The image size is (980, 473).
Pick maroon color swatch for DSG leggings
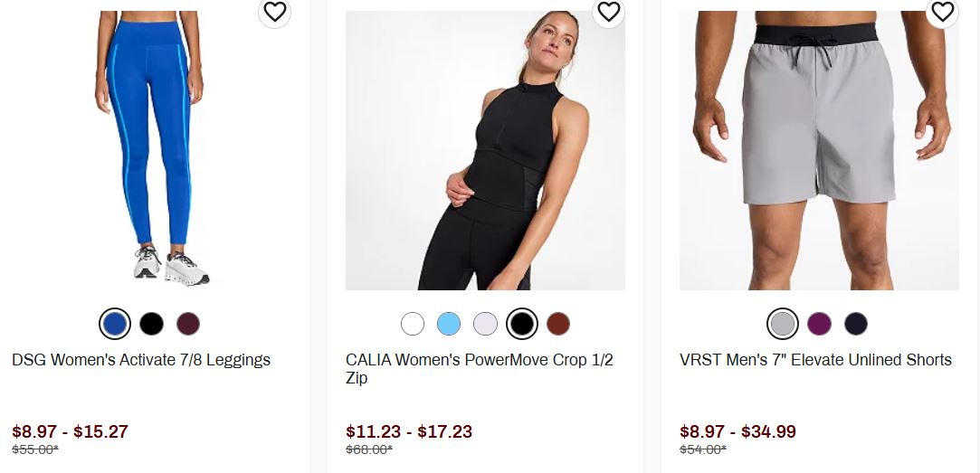187,324
